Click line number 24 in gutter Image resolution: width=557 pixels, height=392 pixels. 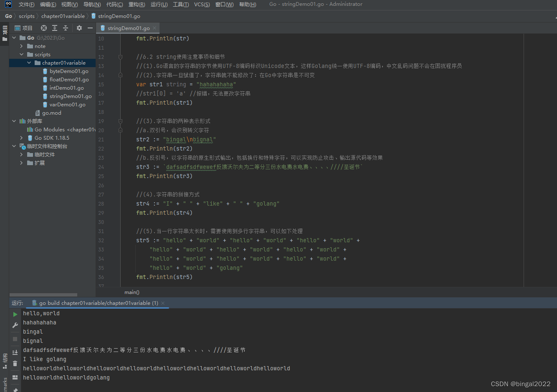pos(101,167)
